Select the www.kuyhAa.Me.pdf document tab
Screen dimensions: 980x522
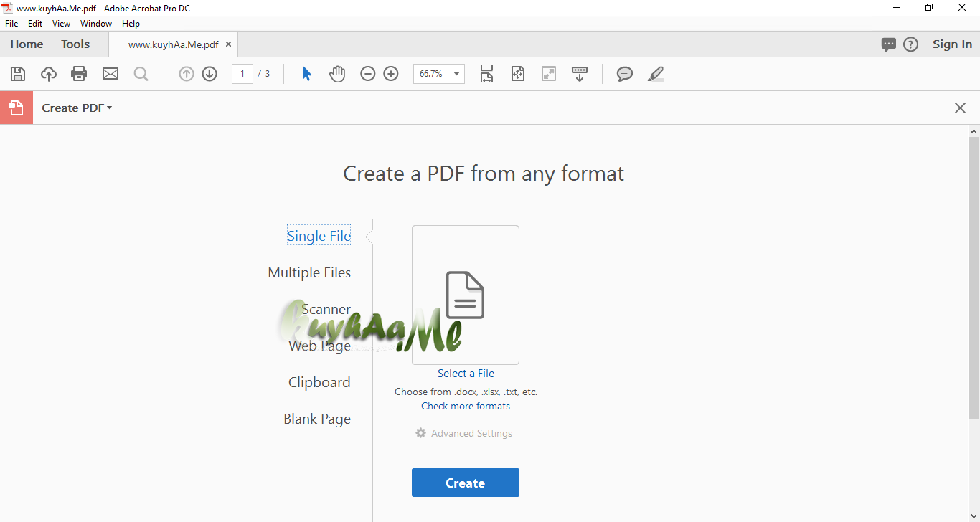click(x=173, y=44)
